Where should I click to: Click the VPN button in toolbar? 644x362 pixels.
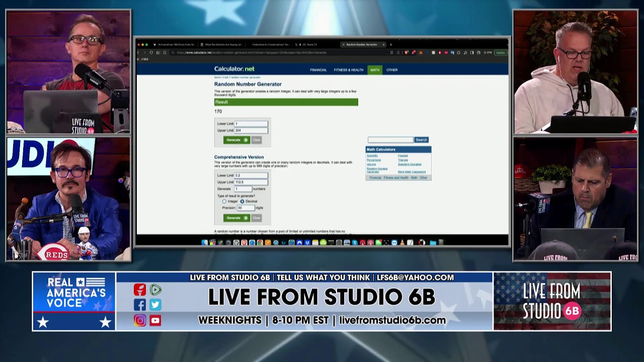488,52
